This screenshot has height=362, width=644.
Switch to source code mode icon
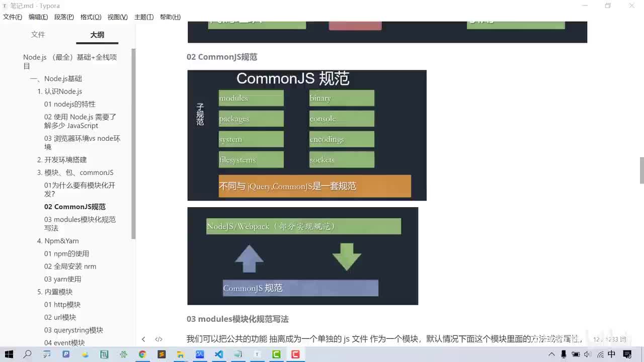pyautogui.click(x=158, y=339)
